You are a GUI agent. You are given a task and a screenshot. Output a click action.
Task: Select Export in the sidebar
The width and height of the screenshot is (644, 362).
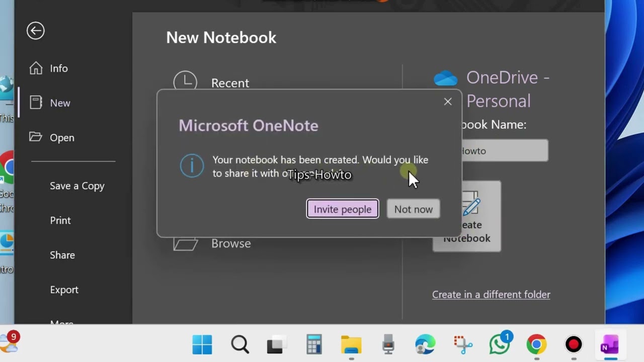click(64, 290)
